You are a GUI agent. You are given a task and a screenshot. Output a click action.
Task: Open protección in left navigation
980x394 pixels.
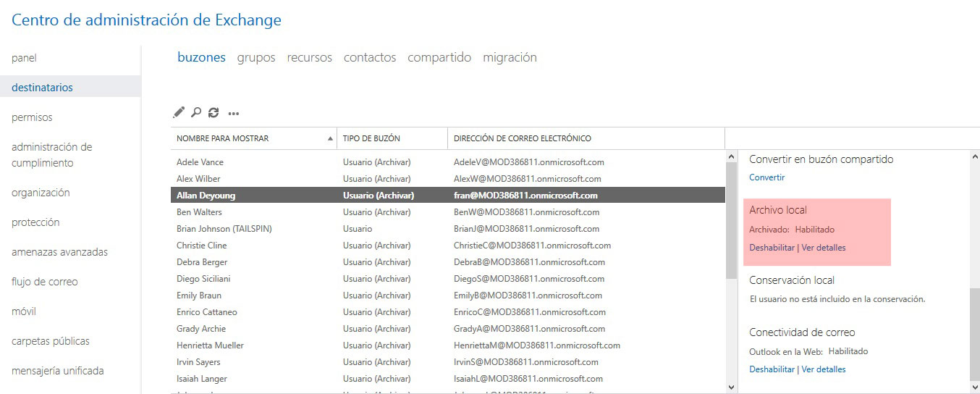[x=35, y=222]
